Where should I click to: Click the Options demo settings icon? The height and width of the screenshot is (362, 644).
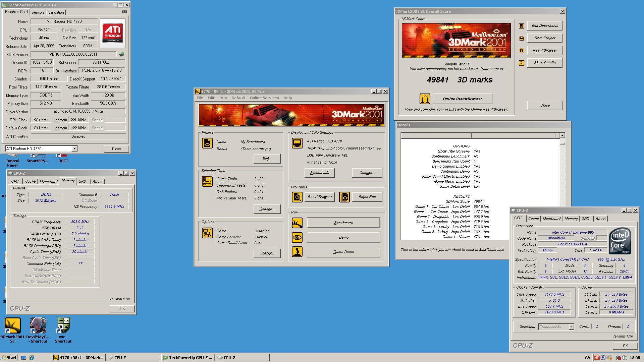pos(207,233)
